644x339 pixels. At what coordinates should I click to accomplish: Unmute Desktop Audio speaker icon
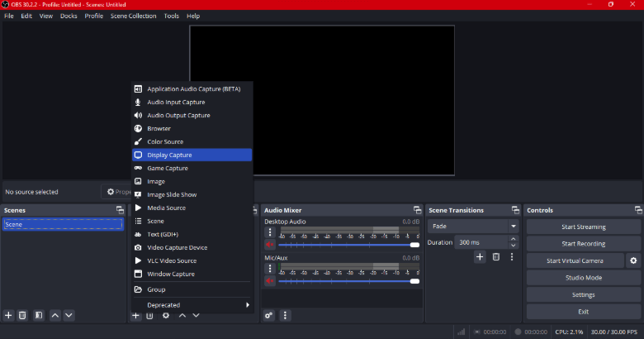point(270,245)
